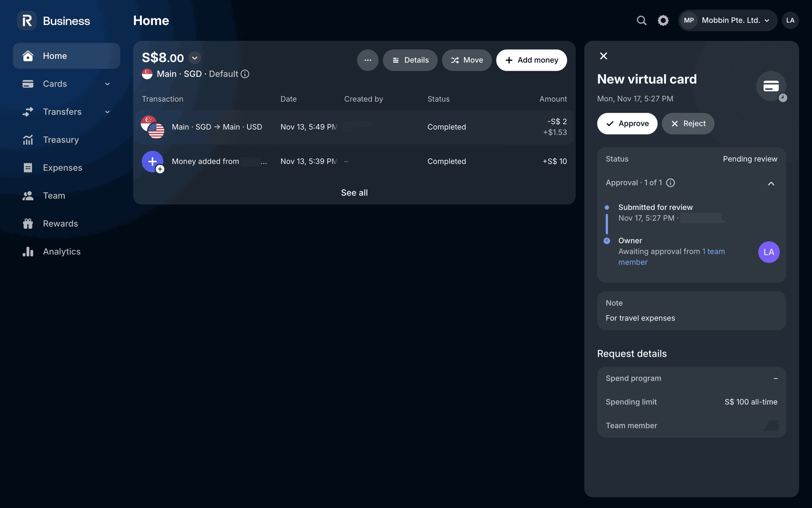The width and height of the screenshot is (812, 508).
Task: Click the info icon next to Default
Action: pyautogui.click(x=245, y=74)
